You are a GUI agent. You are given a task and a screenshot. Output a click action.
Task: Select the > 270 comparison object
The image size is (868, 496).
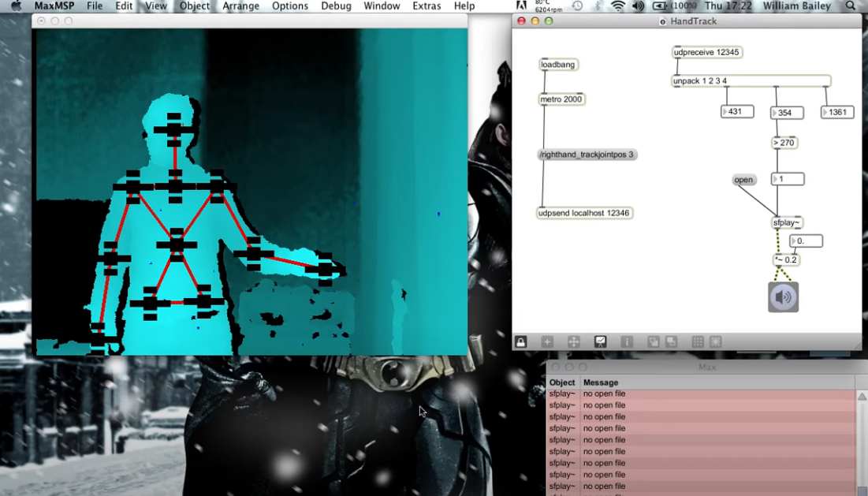pyautogui.click(x=784, y=143)
